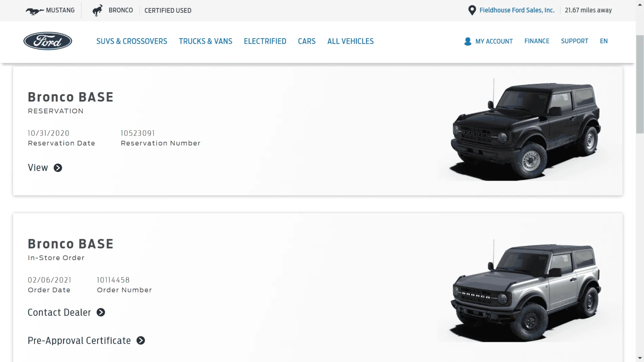Click the My Account person icon
The width and height of the screenshot is (644, 362).
[468, 41]
